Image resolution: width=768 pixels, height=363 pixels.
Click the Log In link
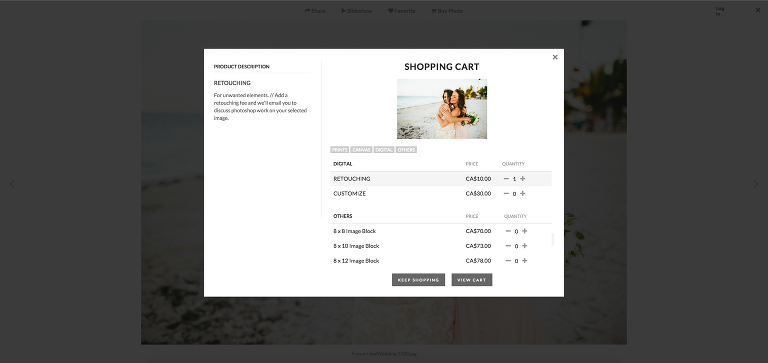click(720, 11)
